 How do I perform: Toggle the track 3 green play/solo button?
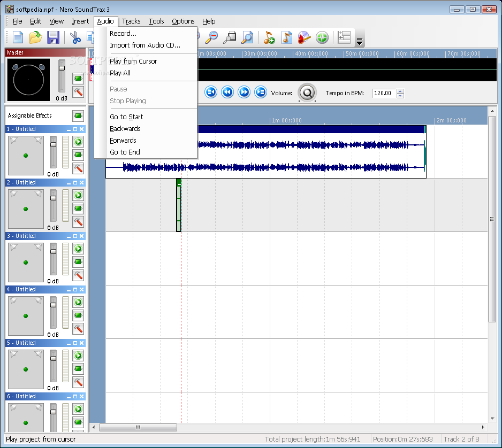(78, 249)
